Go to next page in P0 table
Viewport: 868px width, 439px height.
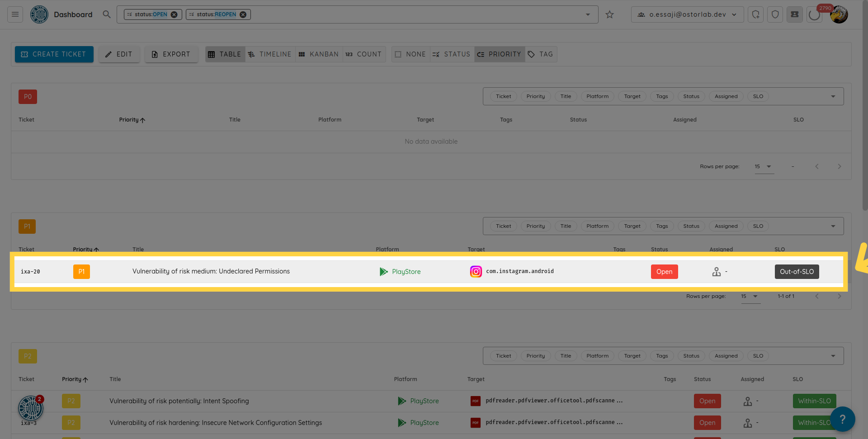[x=840, y=166]
